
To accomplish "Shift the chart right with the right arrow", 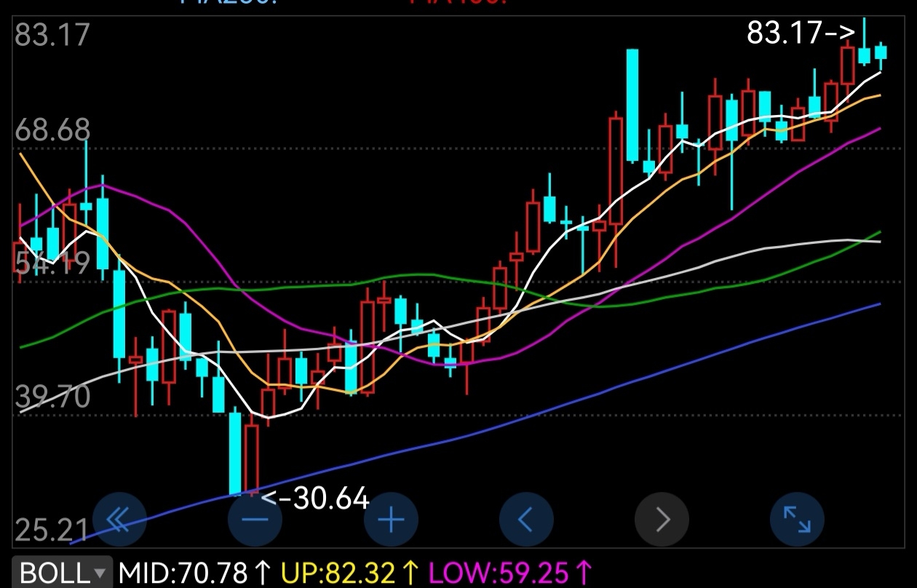I will tap(662, 519).
